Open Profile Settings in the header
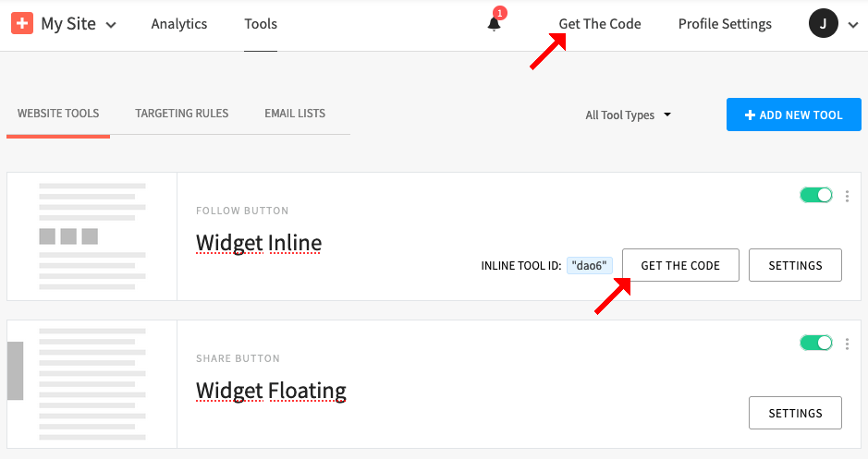The width and height of the screenshot is (868, 459). (725, 24)
